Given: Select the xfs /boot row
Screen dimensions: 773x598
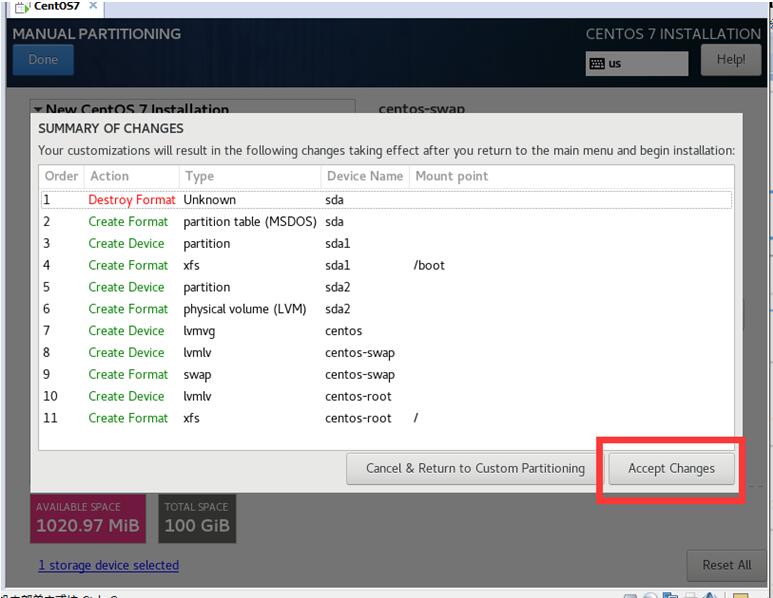Looking at the screenshot, I should (386, 265).
